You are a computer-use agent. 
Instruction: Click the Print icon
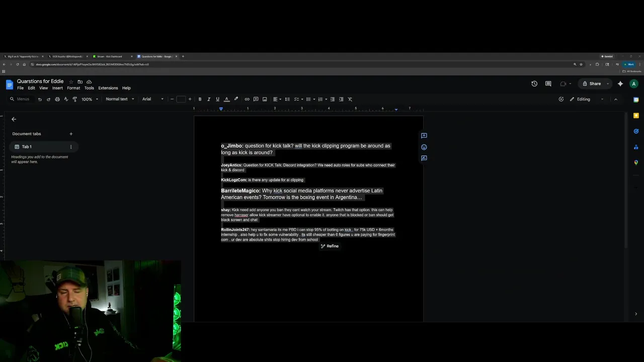(57, 99)
